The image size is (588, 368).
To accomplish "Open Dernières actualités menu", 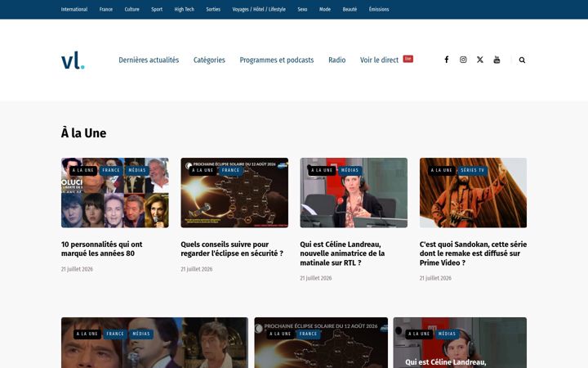I will (x=149, y=60).
